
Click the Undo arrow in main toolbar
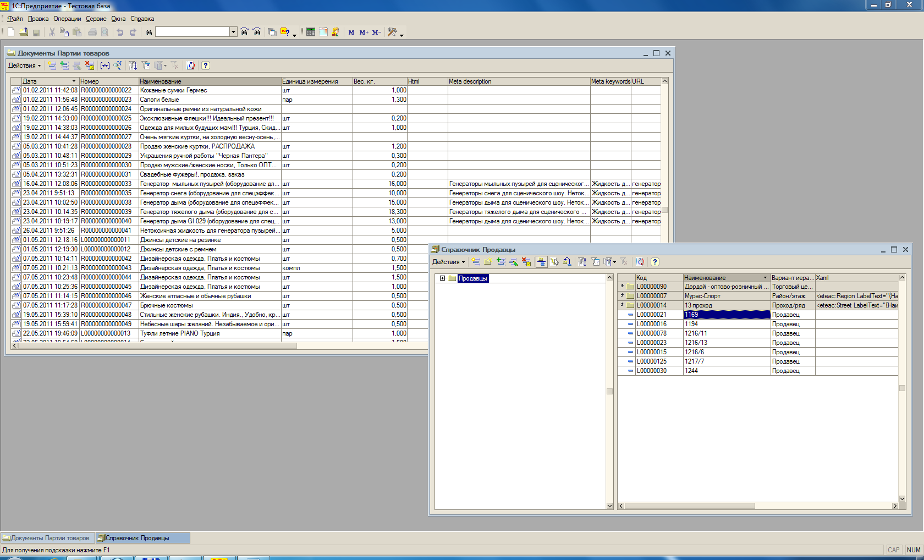(120, 32)
